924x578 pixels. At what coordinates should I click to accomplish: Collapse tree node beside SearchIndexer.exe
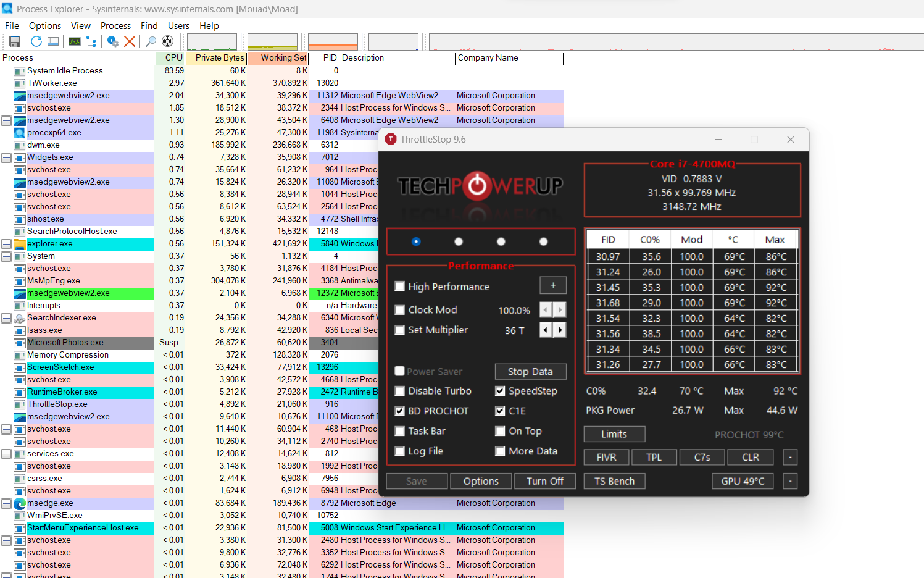6,318
